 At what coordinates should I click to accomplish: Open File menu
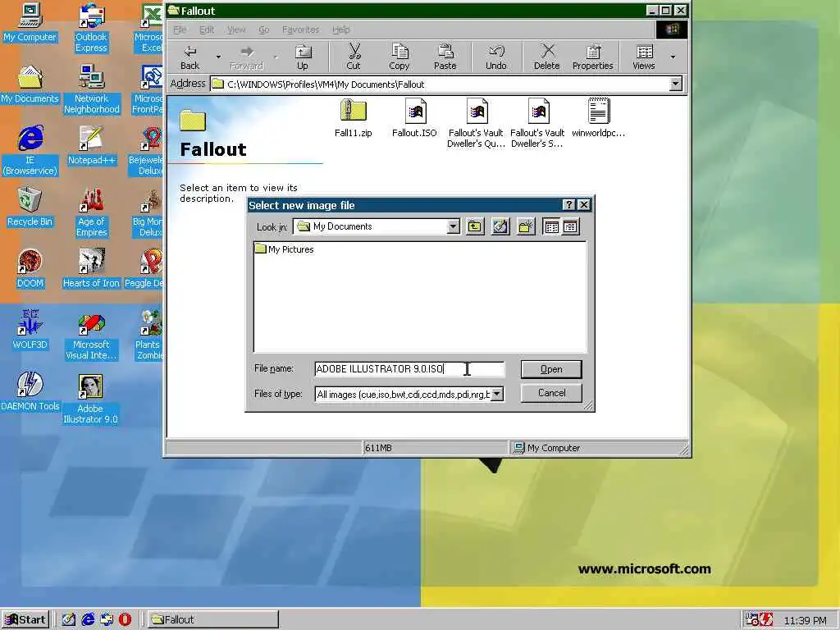pyautogui.click(x=180, y=30)
